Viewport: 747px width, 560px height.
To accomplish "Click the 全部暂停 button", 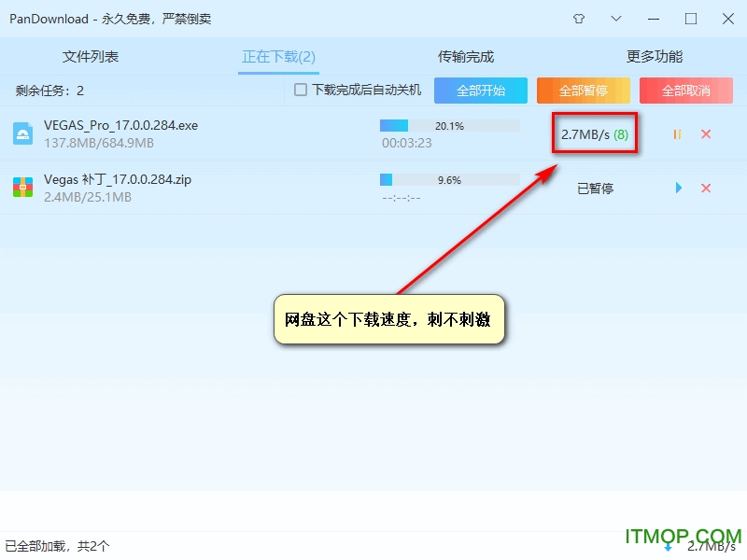I will point(583,91).
